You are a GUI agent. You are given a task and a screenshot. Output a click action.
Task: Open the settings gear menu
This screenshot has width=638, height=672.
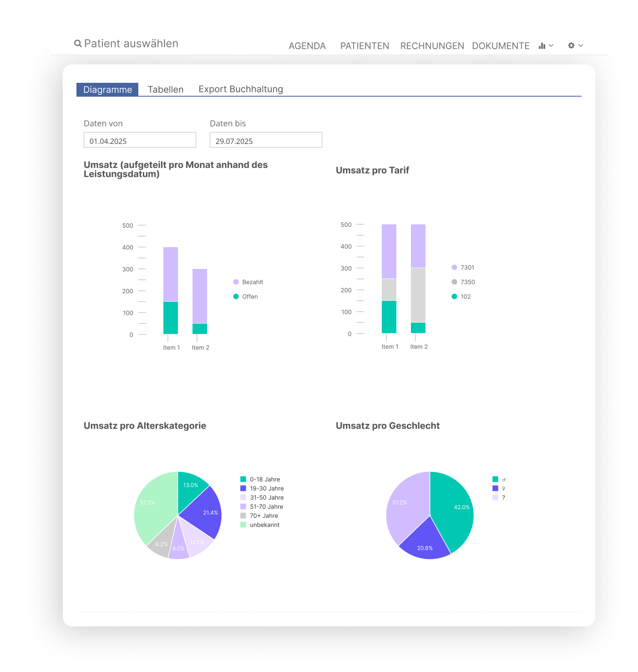point(571,45)
